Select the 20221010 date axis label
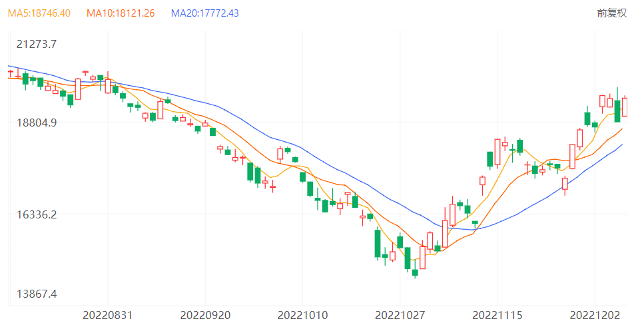Viewport: 644px width, 325px height. tap(302, 316)
